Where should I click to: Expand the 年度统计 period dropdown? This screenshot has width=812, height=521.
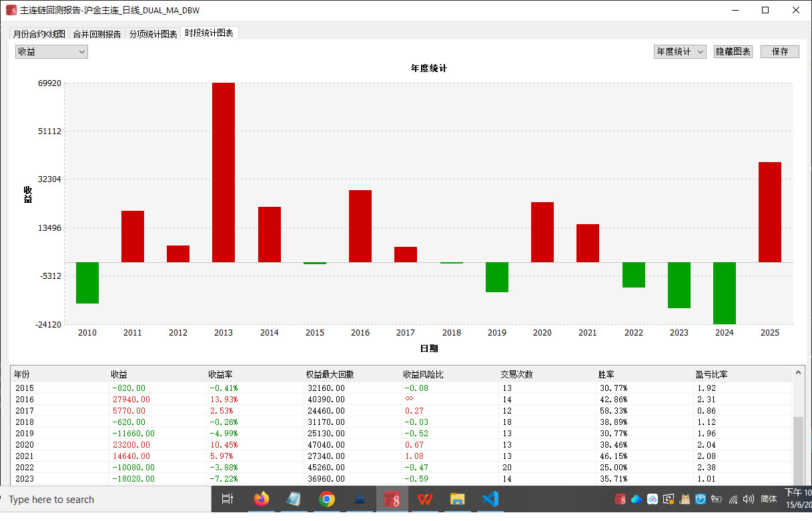679,51
